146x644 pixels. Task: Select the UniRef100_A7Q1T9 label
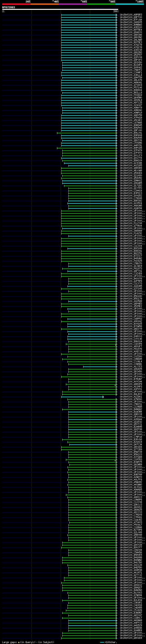point(131,45)
